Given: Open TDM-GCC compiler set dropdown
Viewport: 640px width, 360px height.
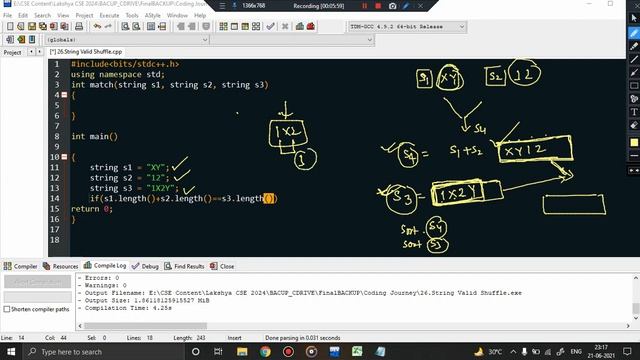Looking at the screenshot, I should [407, 27].
